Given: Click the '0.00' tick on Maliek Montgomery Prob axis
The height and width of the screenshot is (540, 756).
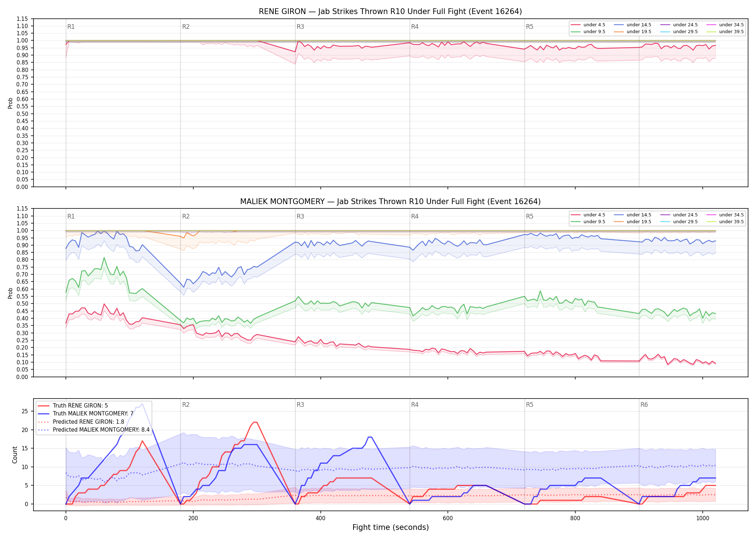Looking at the screenshot, I should tap(22, 377).
